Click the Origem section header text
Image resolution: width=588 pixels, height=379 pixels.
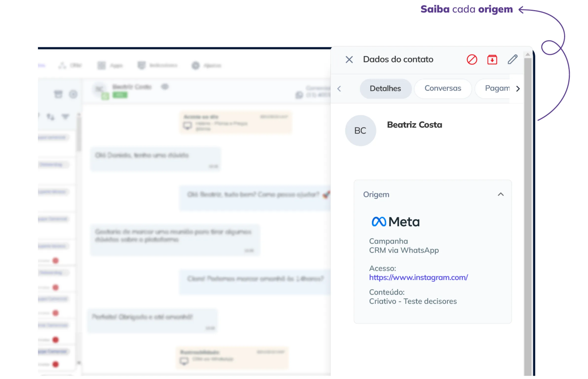click(x=376, y=194)
